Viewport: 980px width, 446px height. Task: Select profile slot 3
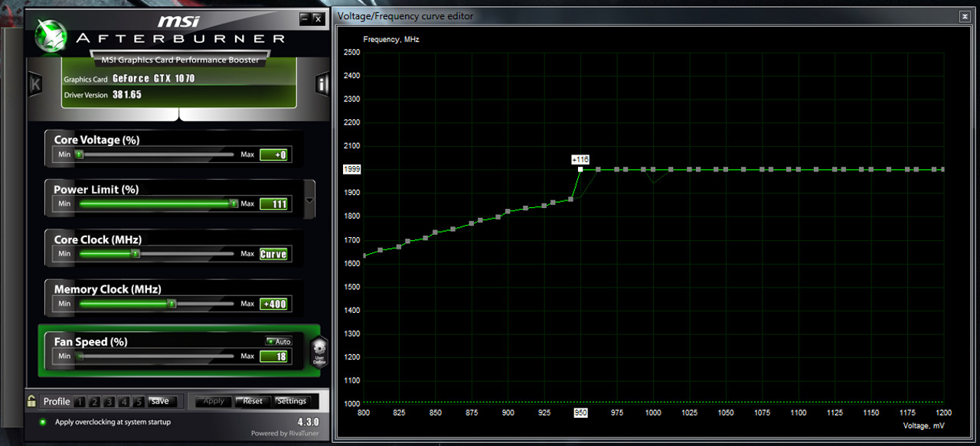tap(109, 402)
